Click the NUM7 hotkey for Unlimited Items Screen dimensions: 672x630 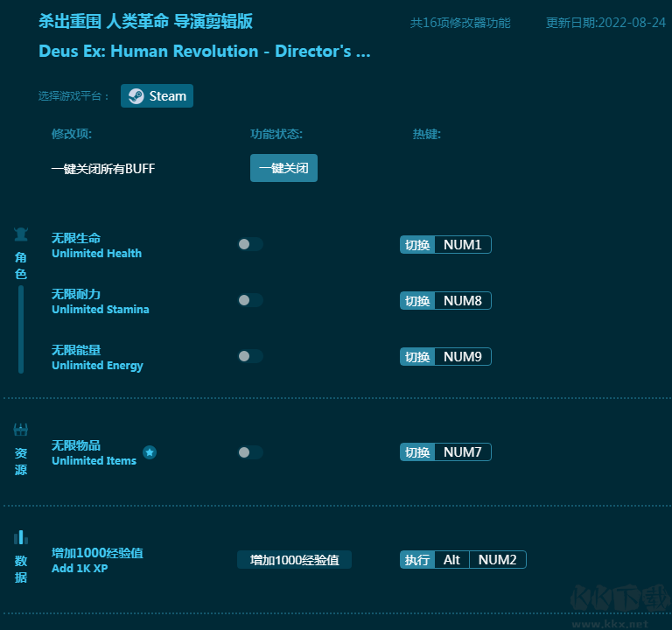[x=462, y=452]
